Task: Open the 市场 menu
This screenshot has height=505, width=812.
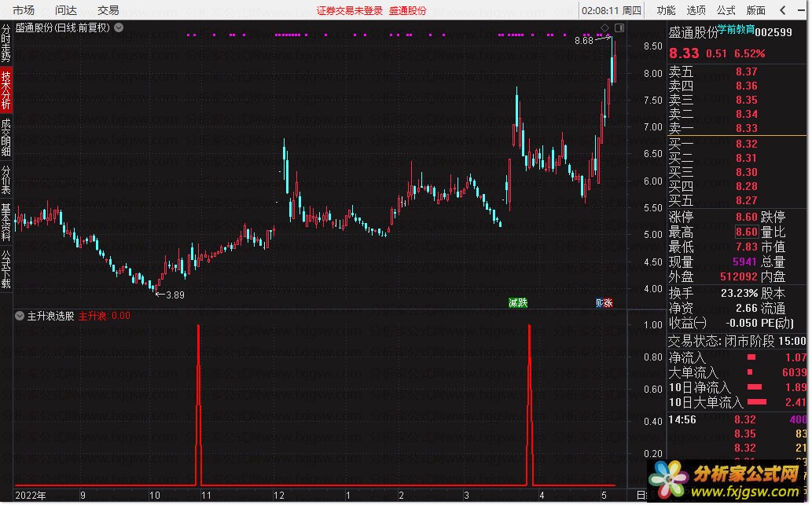Action: tap(24, 10)
